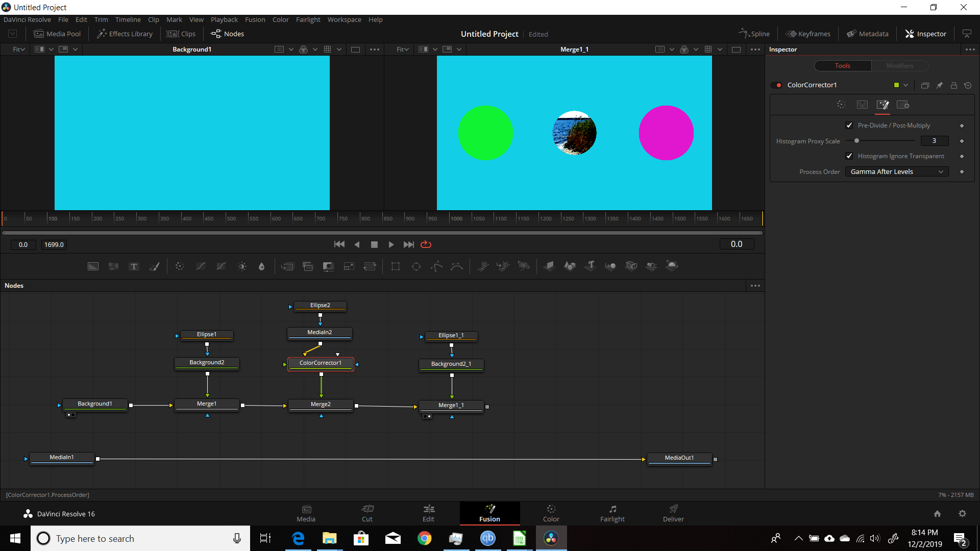Viewport: 980px width, 551px height.
Task: Add a Color Curves node from the toolbar
Action: click(201, 266)
